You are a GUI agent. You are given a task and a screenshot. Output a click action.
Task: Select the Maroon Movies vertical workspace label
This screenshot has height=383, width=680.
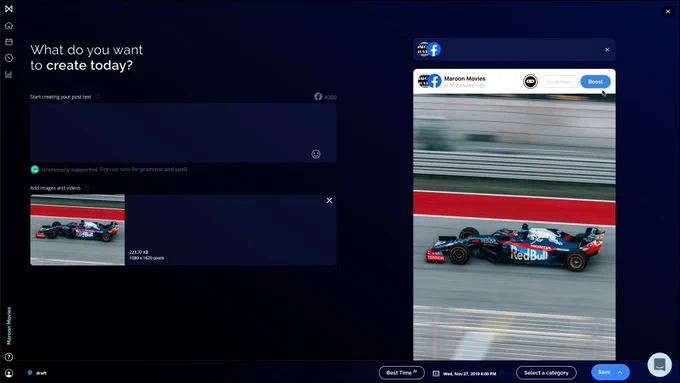click(x=9, y=326)
